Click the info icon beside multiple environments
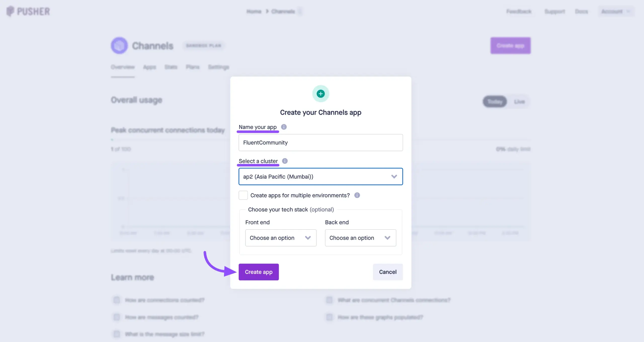This screenshot has height=342, width=644. coord(357,195)
